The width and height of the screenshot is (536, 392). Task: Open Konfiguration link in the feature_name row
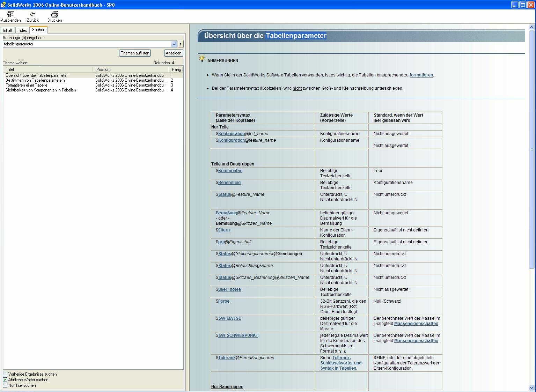point(232,140)
